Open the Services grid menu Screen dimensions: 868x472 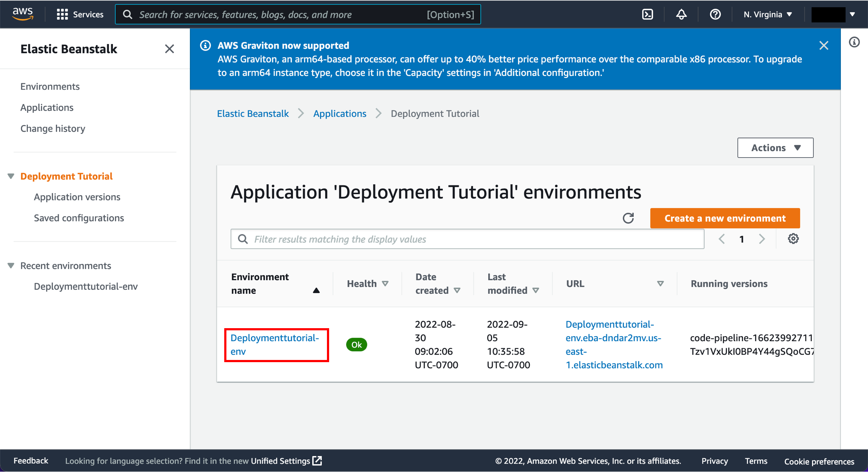[x=80, y=14]
